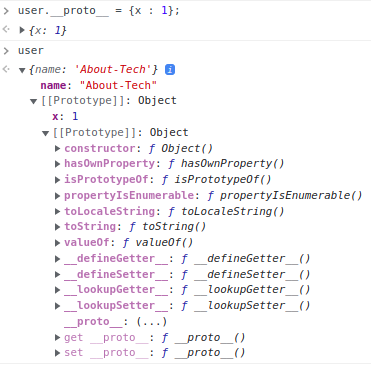Click the italic f valueOf() value
The width and height of the screenshot is (371, 365).
tap(158, 243)
